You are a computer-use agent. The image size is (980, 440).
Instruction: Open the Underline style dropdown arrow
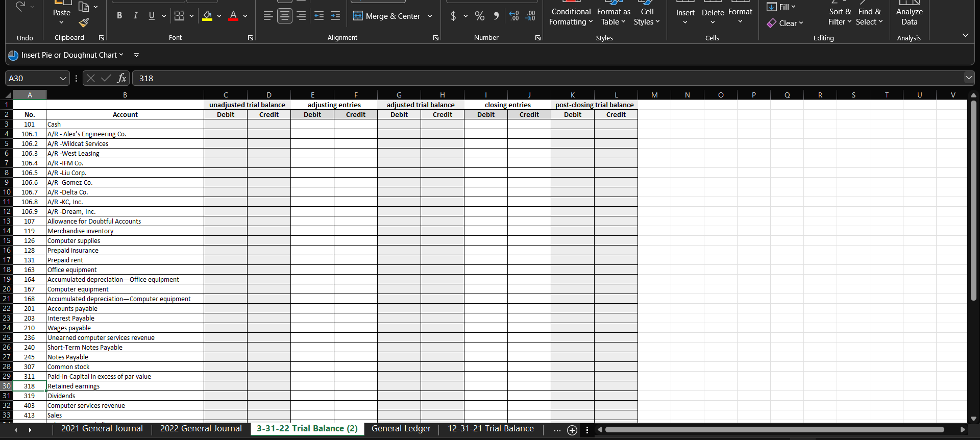[164, 16]
